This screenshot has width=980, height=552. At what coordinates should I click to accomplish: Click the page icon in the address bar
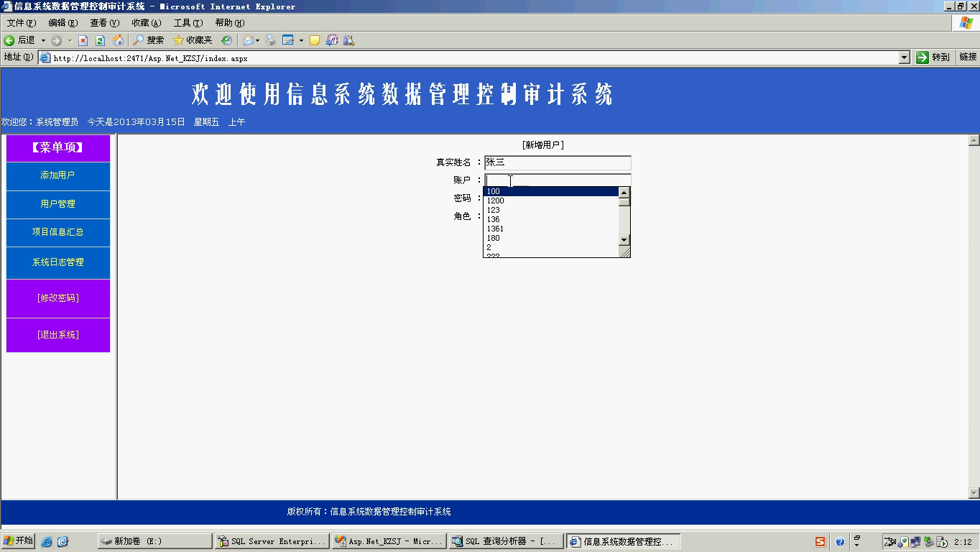point(45,57)
